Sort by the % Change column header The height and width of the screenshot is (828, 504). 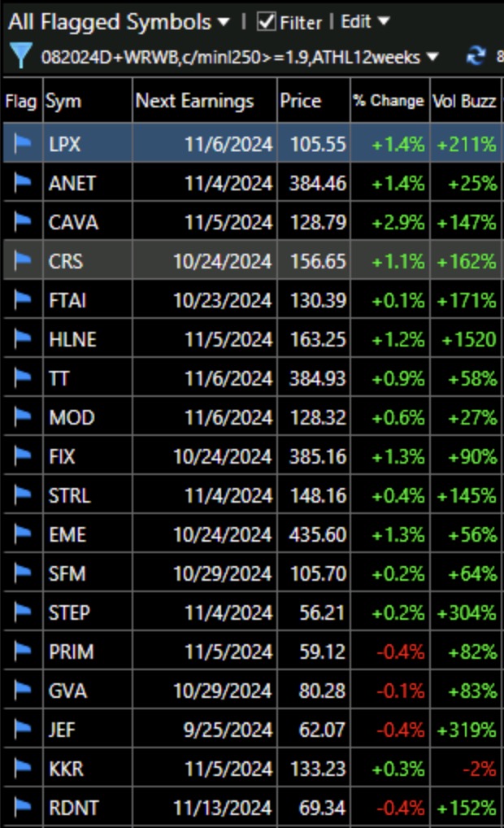click(x=389, y=101)
